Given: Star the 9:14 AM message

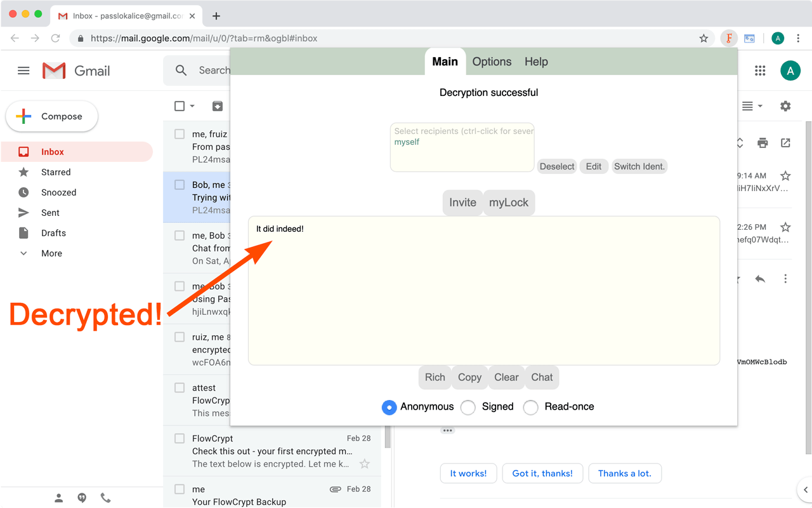Looking at the screenshot, I should click(x=785, y=176).
